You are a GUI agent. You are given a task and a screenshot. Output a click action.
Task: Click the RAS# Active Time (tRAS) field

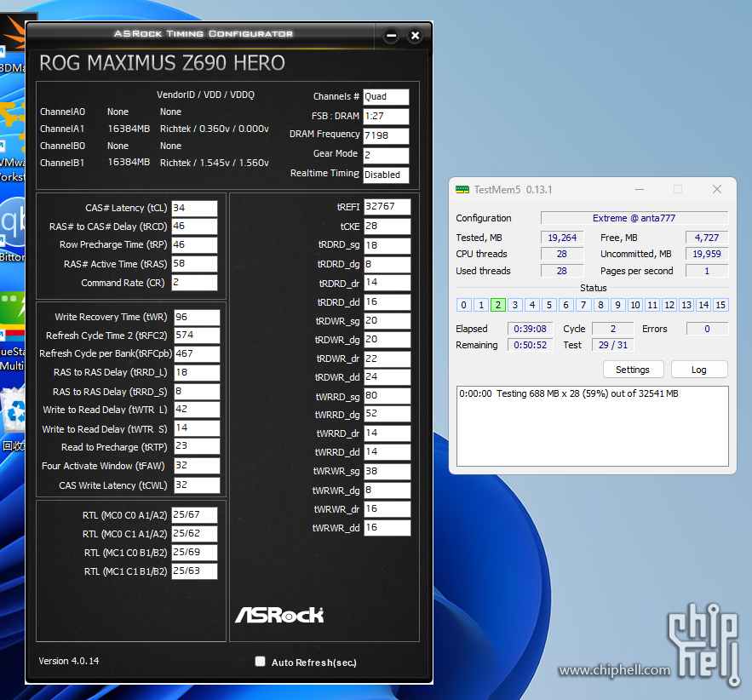(194, 264)
